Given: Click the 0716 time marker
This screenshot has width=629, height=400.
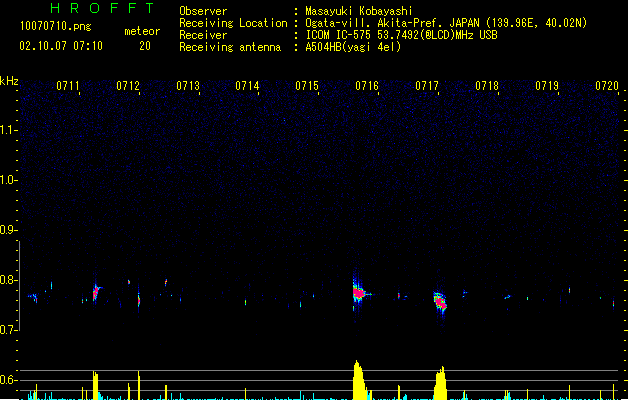Looking at the screenshot, I should [x=367, y=86].
